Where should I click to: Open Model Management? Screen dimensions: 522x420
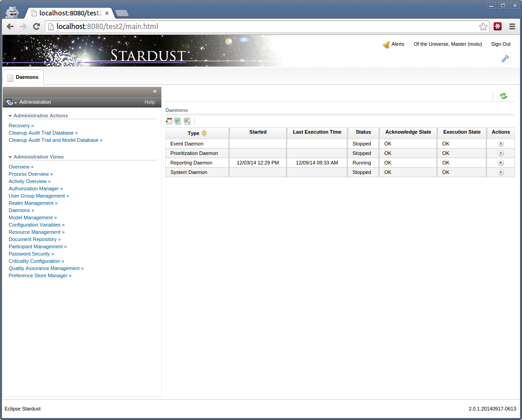(33, 218)
